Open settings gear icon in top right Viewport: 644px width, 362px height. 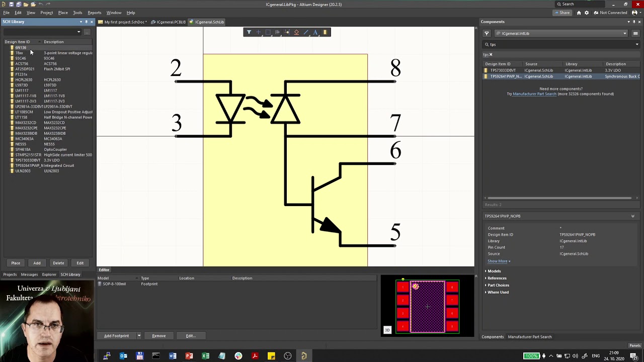coord(587,13)
